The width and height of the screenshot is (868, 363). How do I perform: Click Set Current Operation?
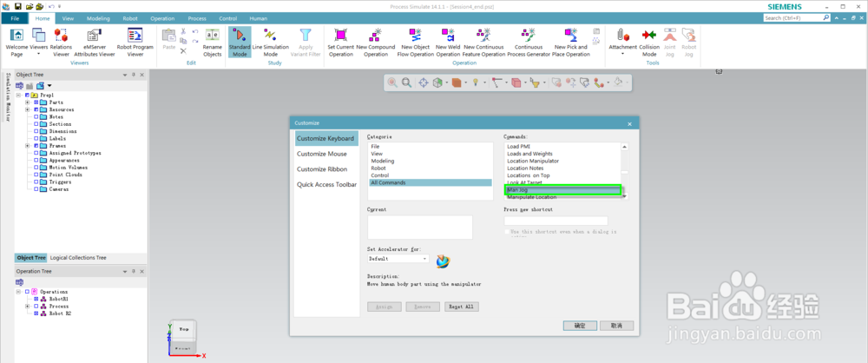pos(341,43)
